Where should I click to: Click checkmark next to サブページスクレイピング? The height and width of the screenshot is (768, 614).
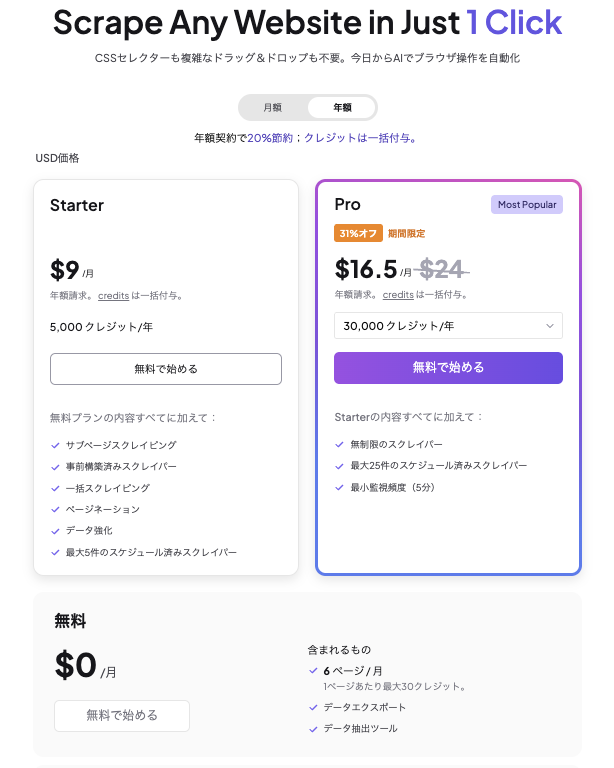point(54,445)
